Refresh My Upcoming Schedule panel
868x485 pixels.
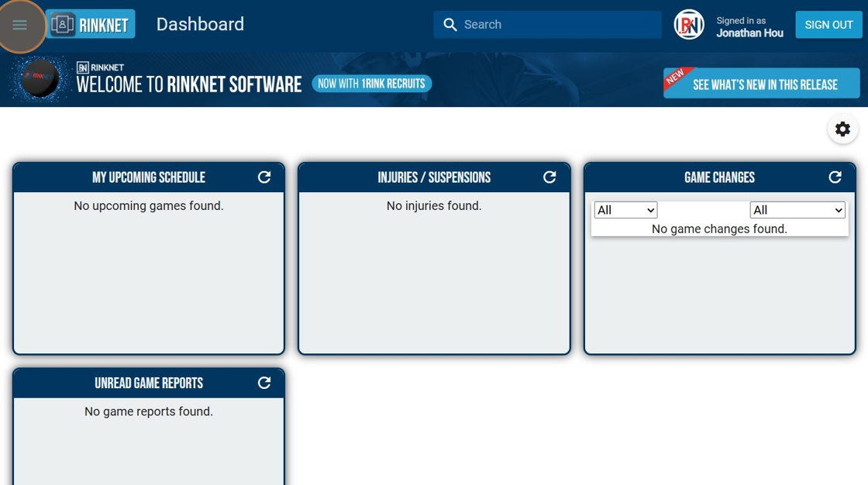point(264,177)
